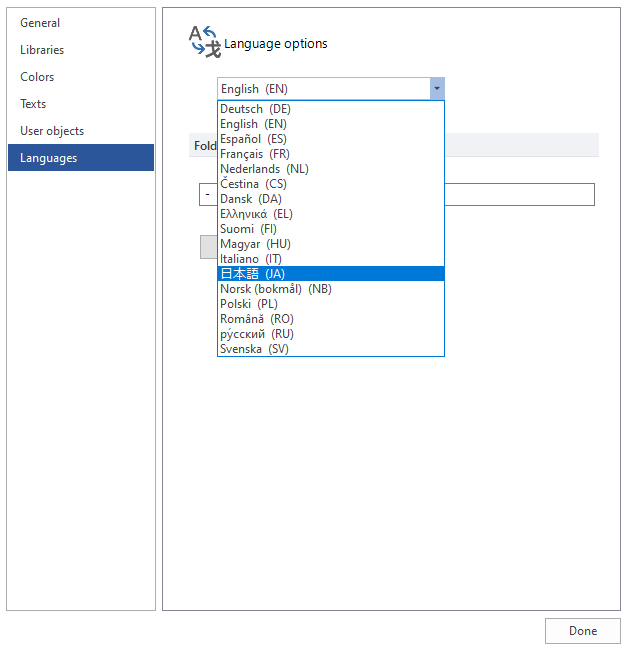Image resolution: width=627 pixels, height=651 pixels.
Task: Open the Libraries settings page
Action: coord(81,50)
